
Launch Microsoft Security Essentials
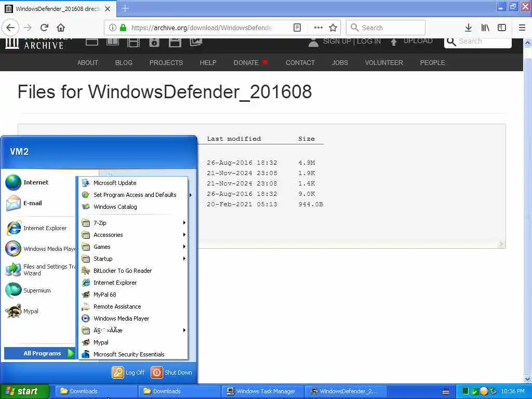134,354
